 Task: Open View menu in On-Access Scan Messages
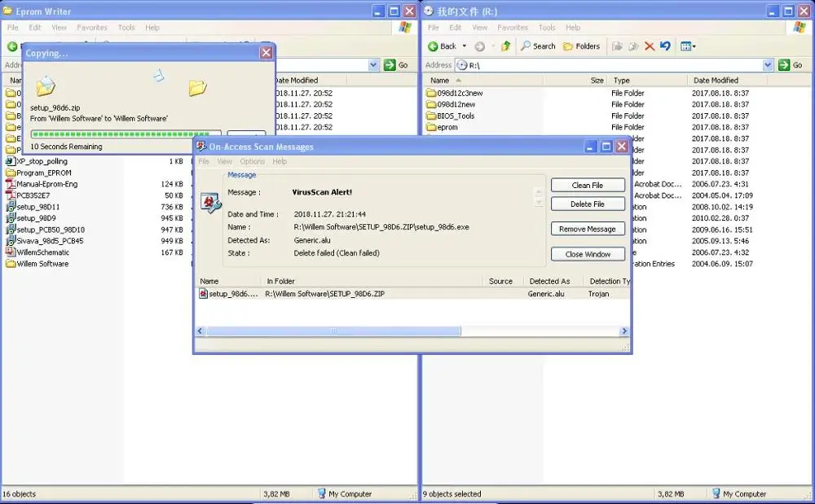coord(225,161)
